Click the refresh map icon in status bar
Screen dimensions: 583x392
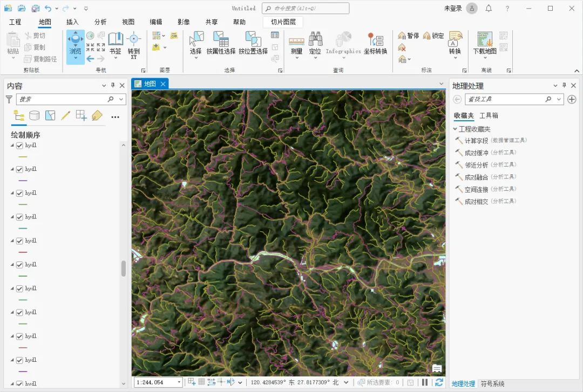[439, 382]
